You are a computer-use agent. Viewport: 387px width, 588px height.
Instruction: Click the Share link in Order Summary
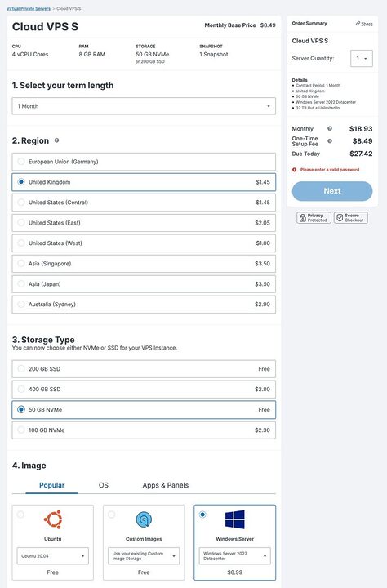pos(364,24)
